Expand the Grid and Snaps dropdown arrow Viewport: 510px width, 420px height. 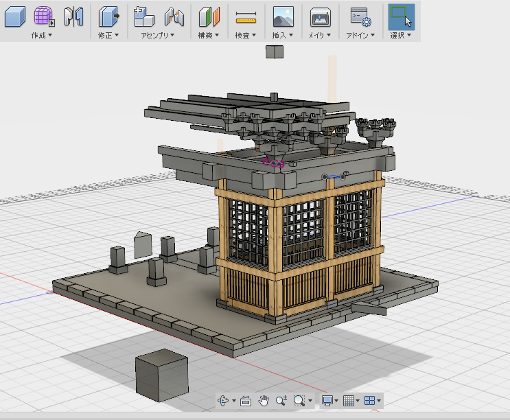coord(358,401)
